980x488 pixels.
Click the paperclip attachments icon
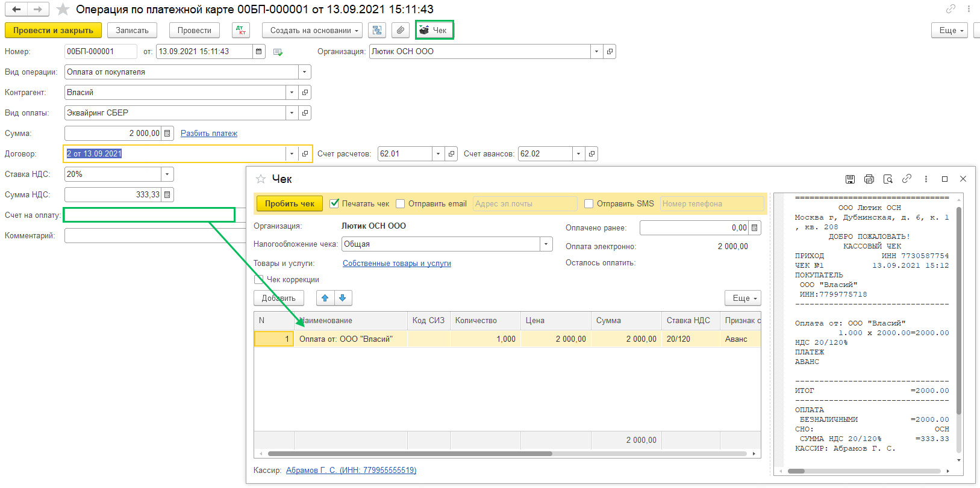tap(400, 30)
